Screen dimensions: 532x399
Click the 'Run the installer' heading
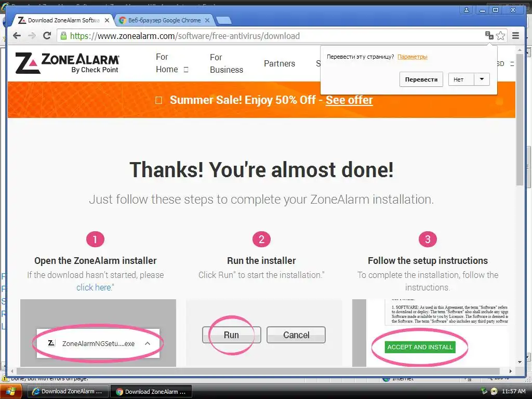(261, 261)
